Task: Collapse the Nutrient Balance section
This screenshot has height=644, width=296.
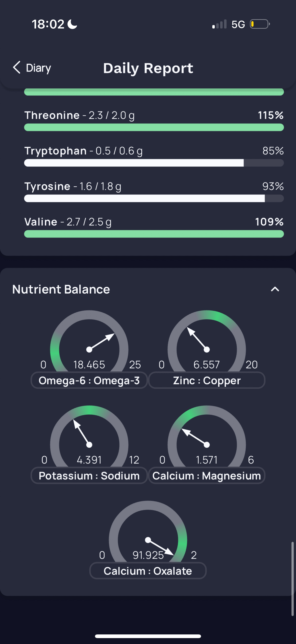Action: coord(275,289)
